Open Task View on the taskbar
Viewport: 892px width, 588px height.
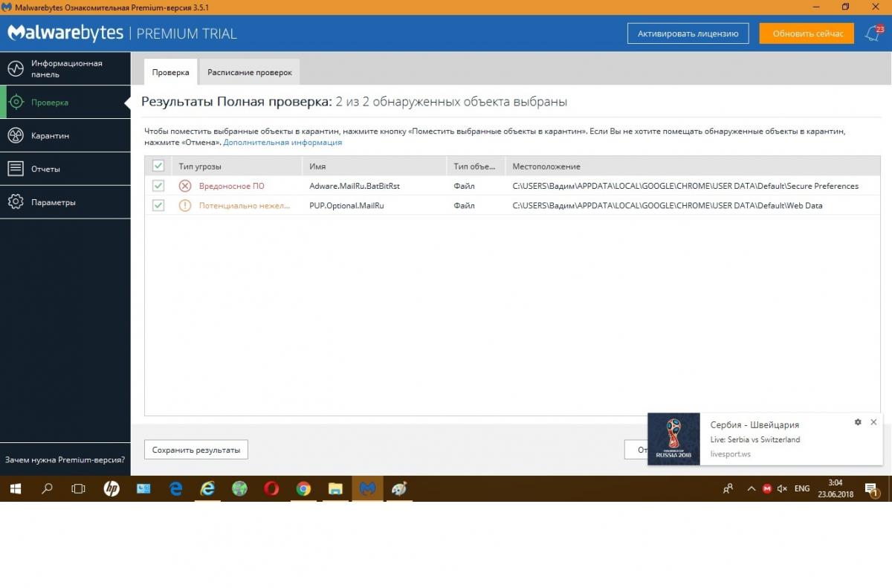tap(78, 488)
